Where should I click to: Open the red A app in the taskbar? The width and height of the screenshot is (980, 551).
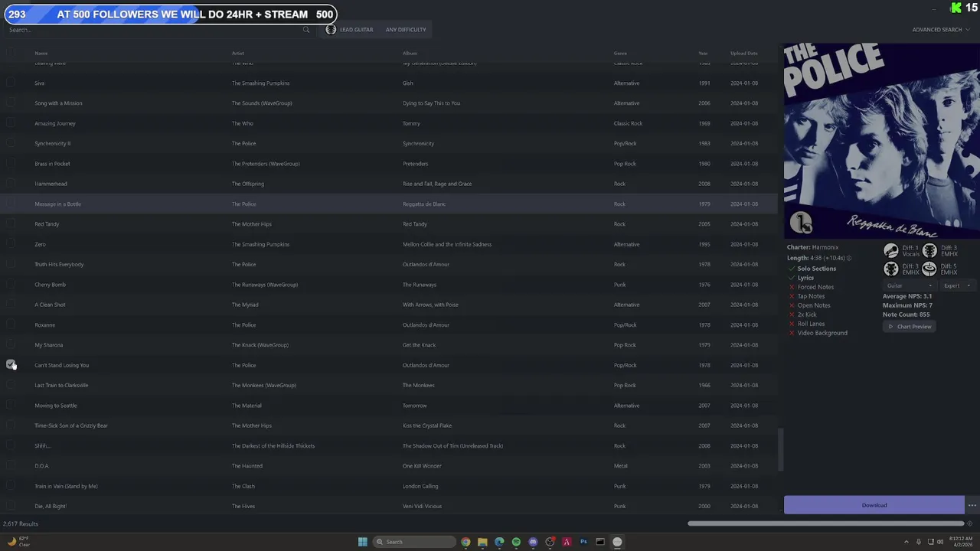567,542
